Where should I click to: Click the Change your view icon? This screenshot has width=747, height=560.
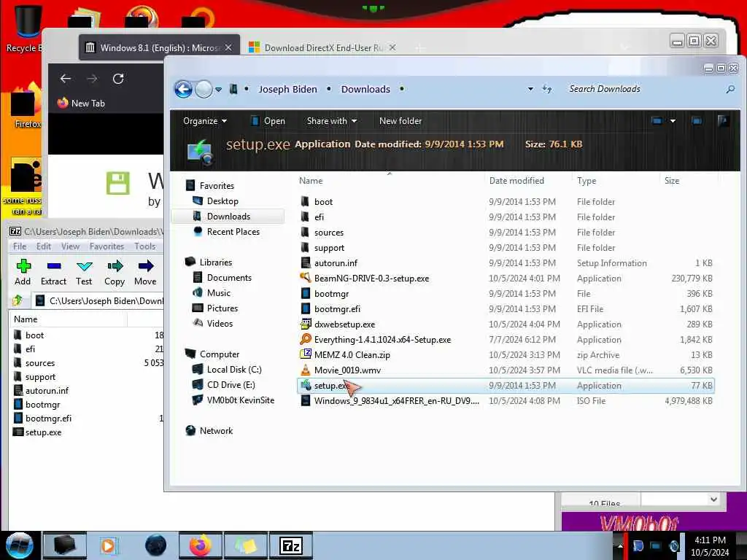coord(657,121)
